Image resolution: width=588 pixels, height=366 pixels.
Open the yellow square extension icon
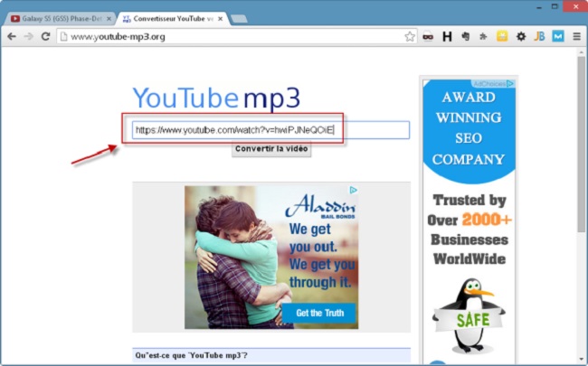coord(502,36)
